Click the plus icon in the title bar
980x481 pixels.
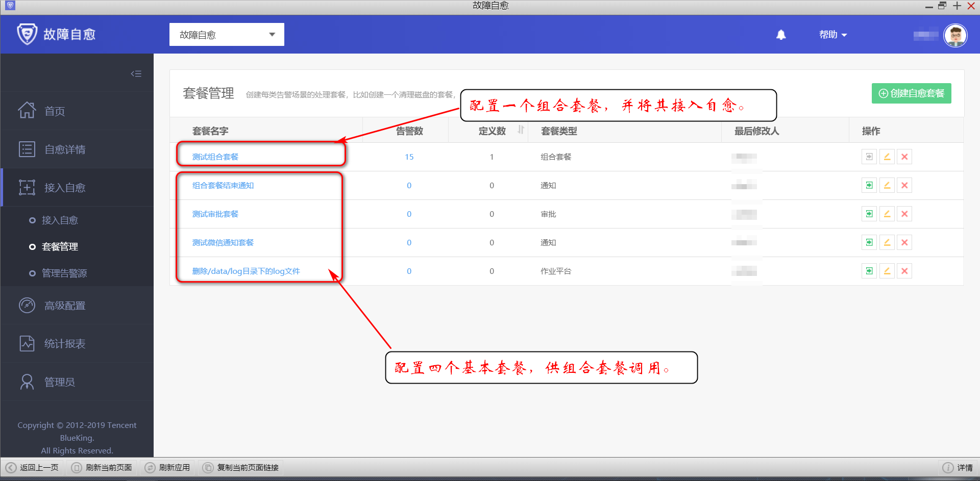click(x=957, y=6)
